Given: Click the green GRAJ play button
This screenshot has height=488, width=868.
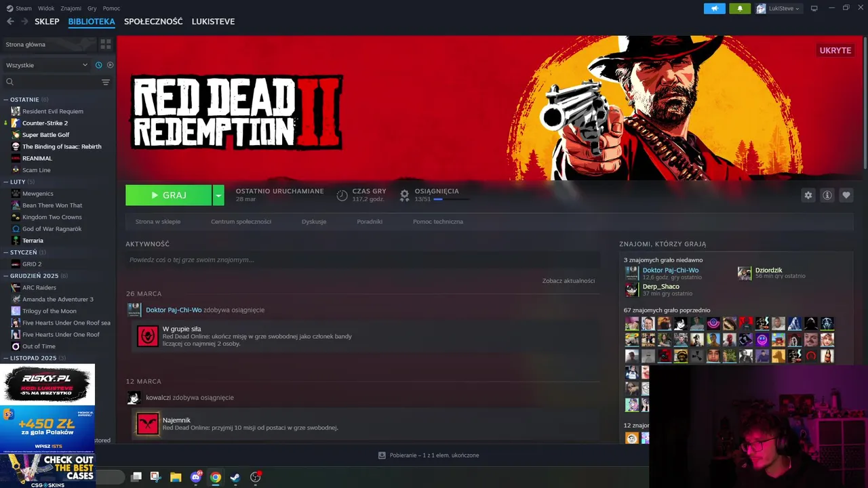Looking at the screenshot, I should click(168, 195).
